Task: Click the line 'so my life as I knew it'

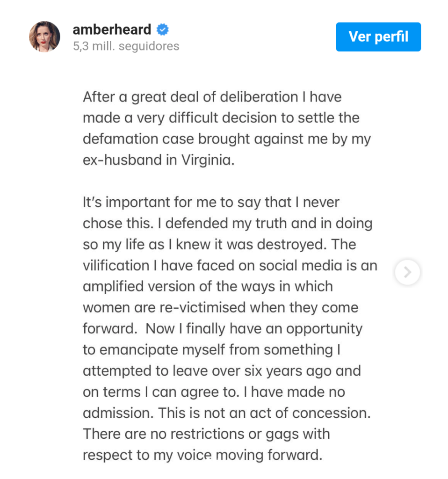Action: pyautogui.click(x=219, y=244)
